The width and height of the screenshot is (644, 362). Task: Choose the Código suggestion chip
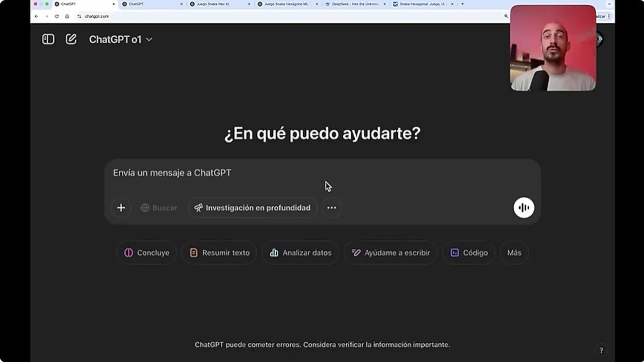pyautogui.click(x=469, y=253)
